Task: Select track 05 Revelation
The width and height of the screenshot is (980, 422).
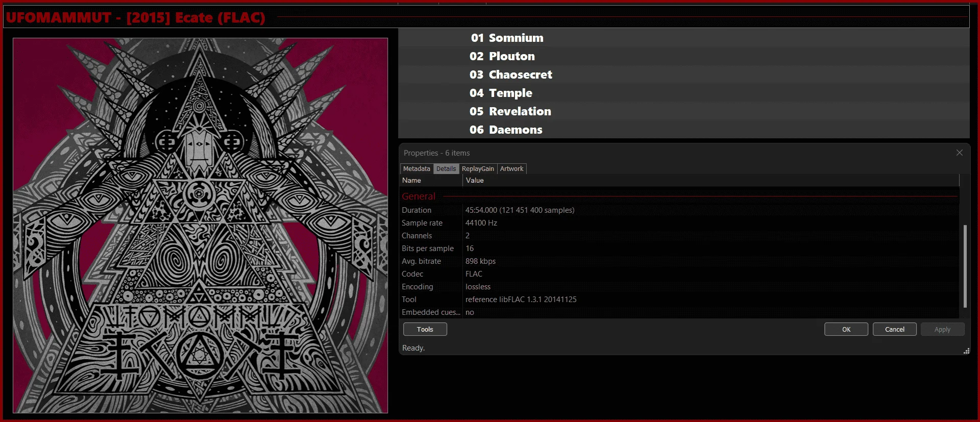Action: [683, 111]
